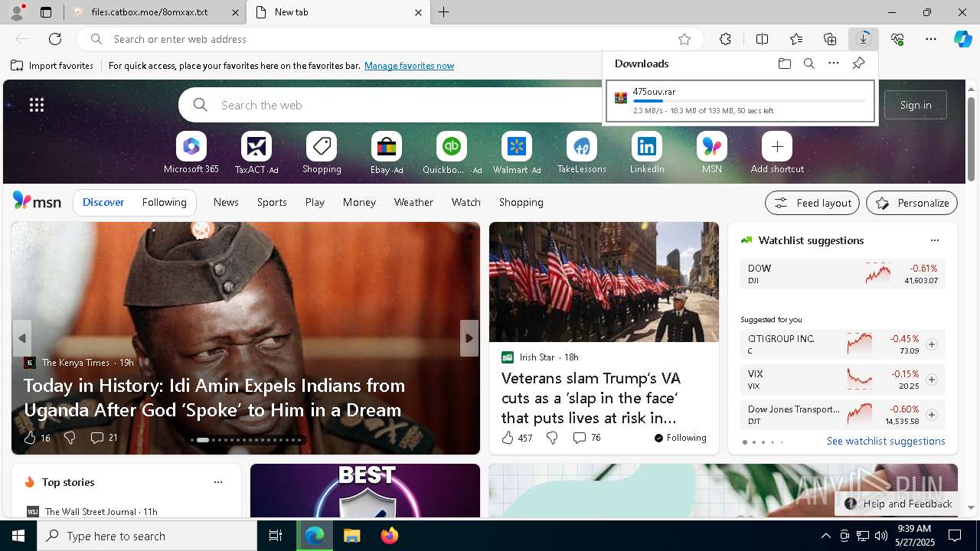Viewport: 980px width, 551px height.
Task: Click the Downloads toolbar icon
Action: point(864,39)
